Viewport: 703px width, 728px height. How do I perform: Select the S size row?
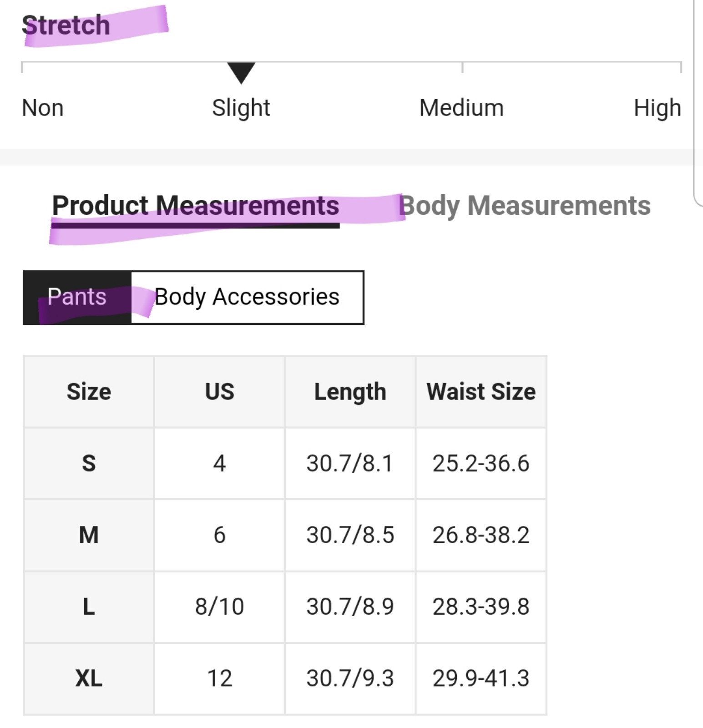(285, 464)
